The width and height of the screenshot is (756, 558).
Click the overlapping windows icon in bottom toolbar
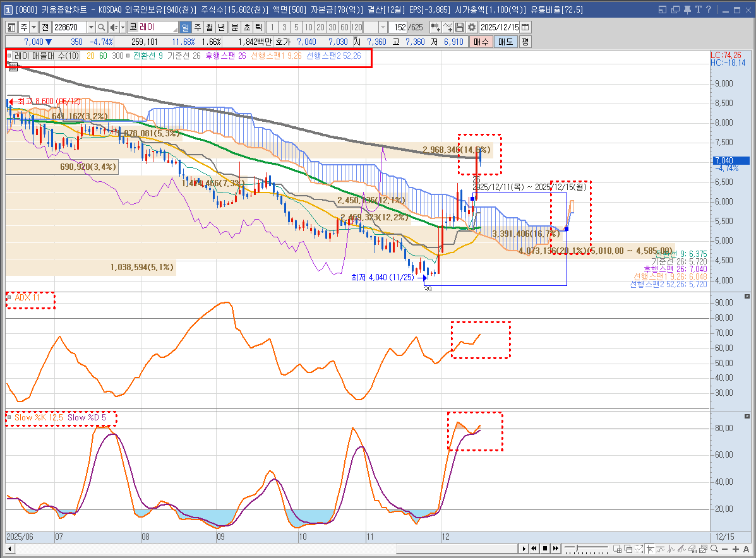coord(628,549)
